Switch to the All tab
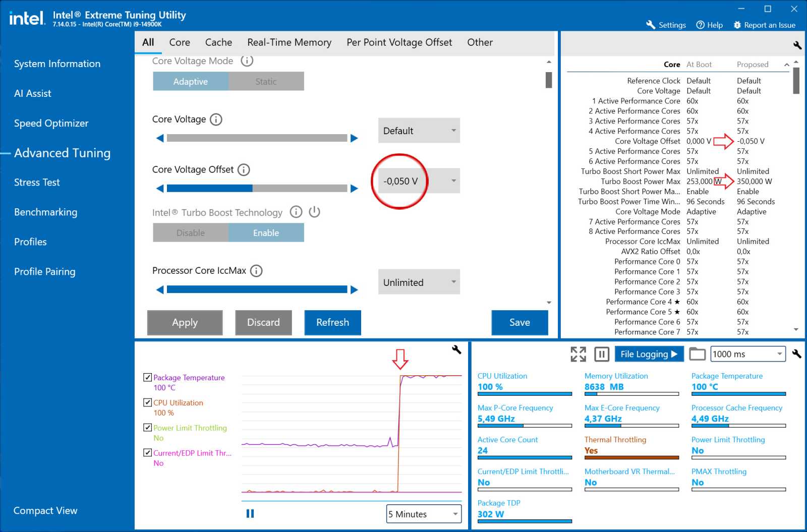The width and height of the screenshot is (807, 532). (148, 42)
